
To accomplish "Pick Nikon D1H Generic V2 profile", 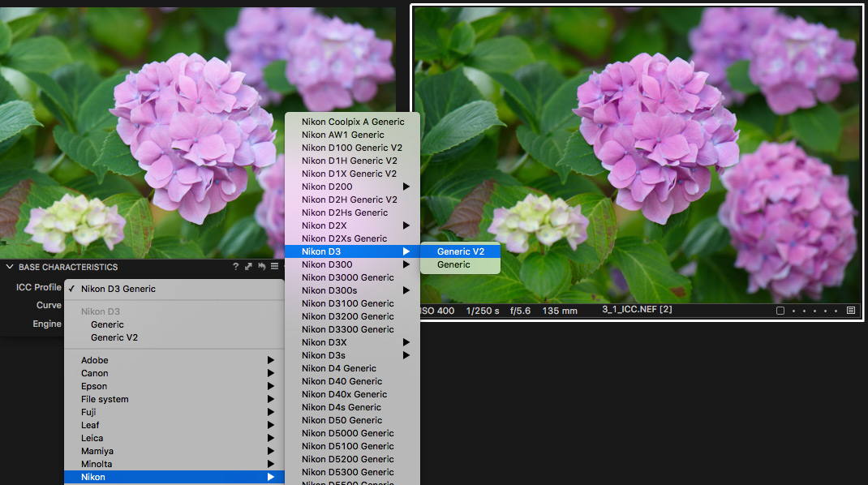I will coord(352,161).
